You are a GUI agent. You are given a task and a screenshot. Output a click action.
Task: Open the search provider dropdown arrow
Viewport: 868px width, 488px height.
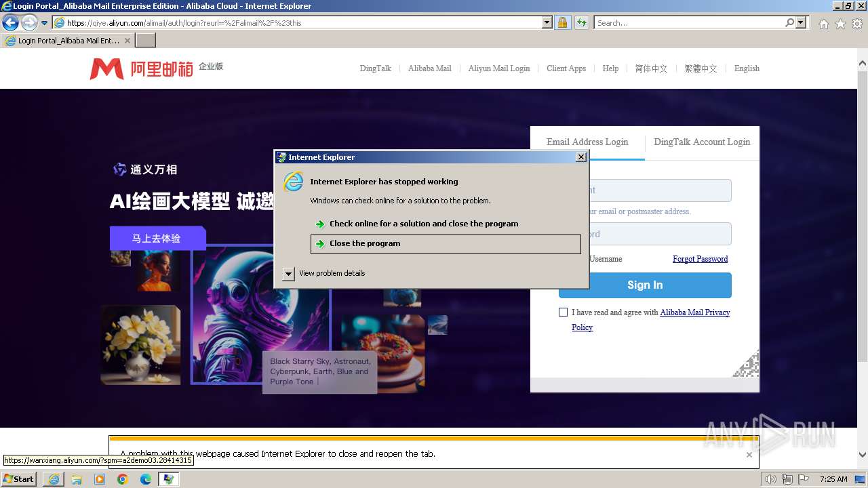coord(802,23)
